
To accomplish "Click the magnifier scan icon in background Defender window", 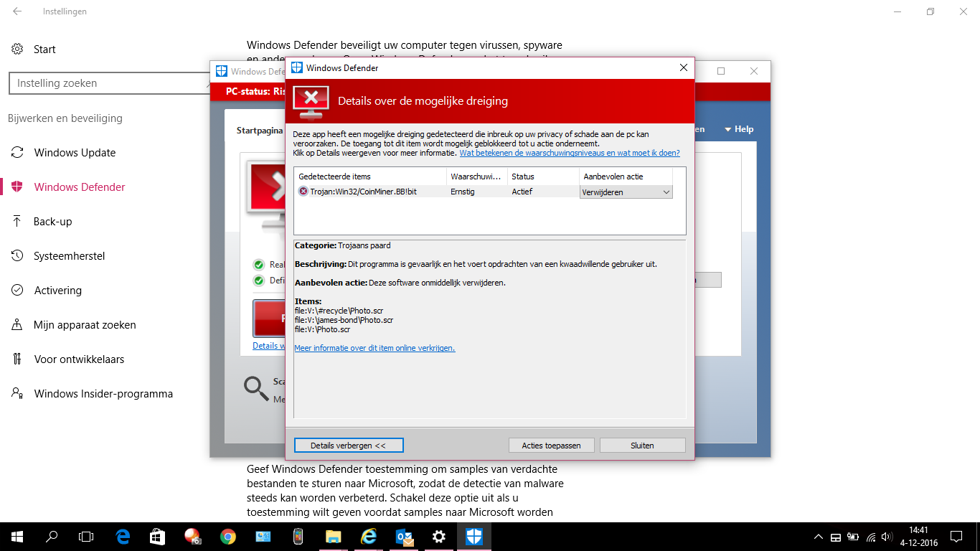I will pyautogui.click(x=256, y=387).
